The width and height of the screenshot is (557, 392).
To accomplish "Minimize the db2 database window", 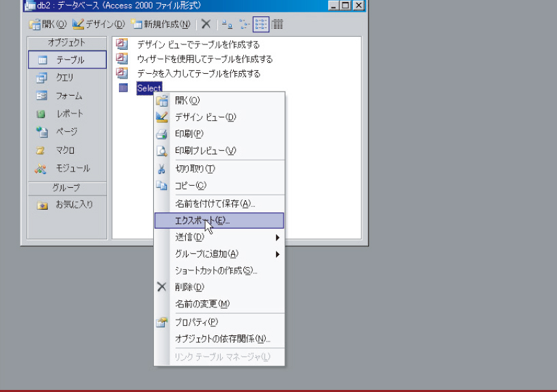I will 334,5.
